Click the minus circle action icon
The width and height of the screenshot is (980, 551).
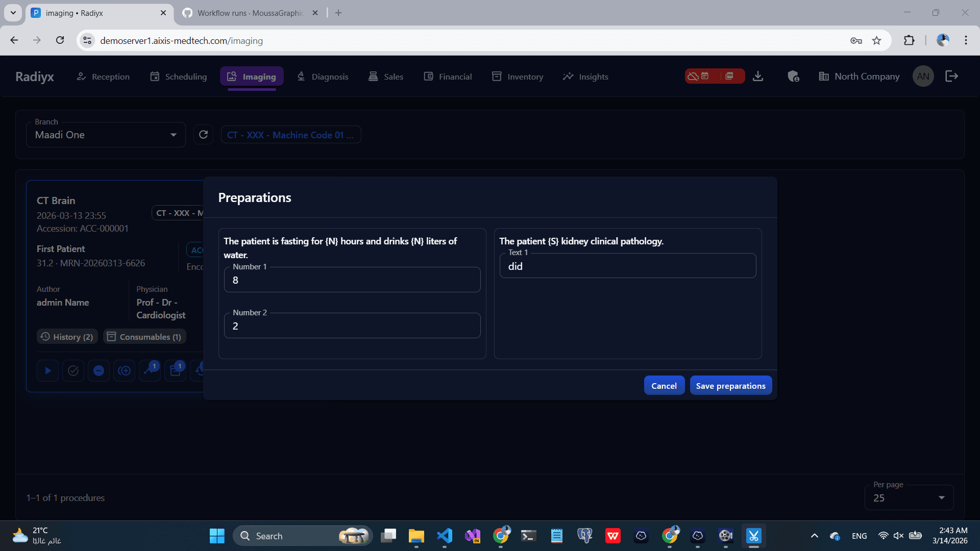point(99,371)
